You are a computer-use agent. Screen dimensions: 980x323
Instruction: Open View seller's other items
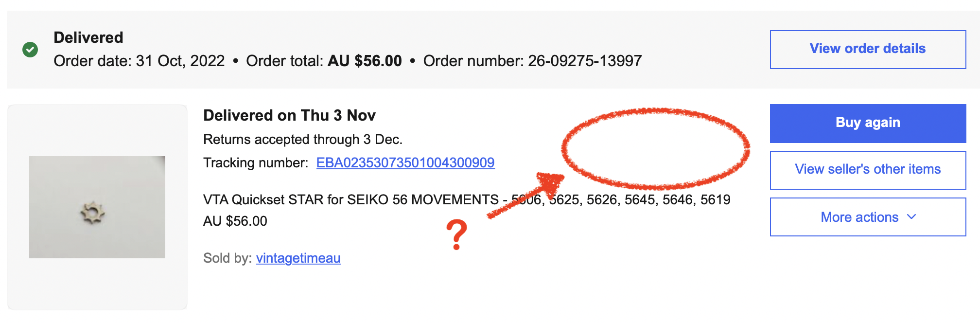point(868,169)
